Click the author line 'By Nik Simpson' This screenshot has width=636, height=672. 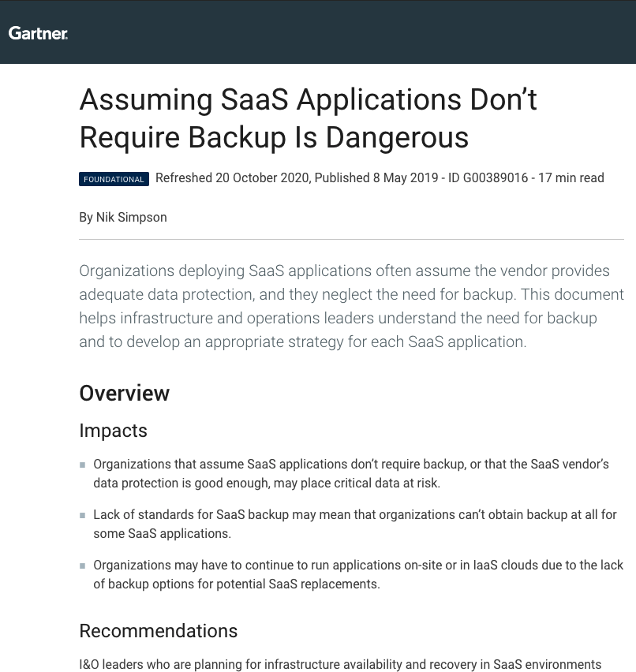(x=123, y=217)
